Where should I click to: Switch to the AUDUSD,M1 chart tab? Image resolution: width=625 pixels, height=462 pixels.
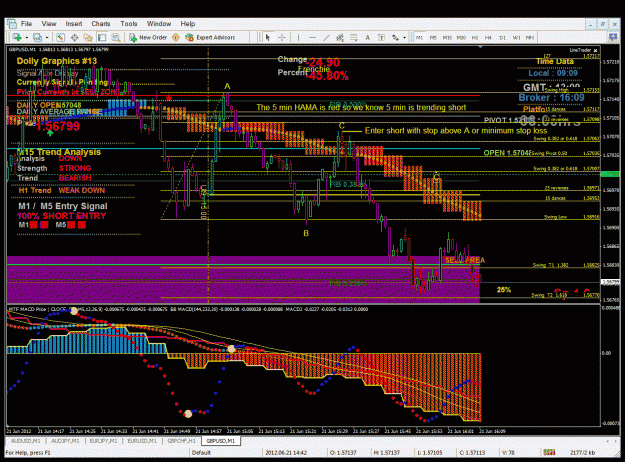(26, 441)
